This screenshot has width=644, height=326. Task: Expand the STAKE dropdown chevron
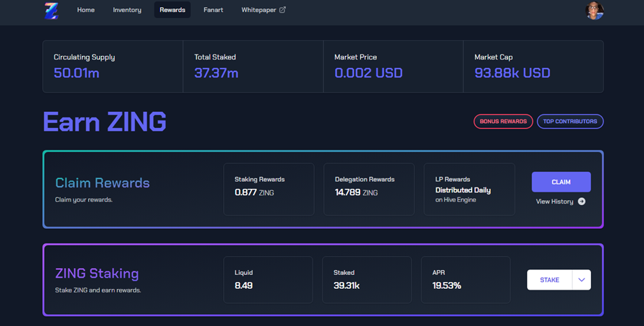point(582,280)
